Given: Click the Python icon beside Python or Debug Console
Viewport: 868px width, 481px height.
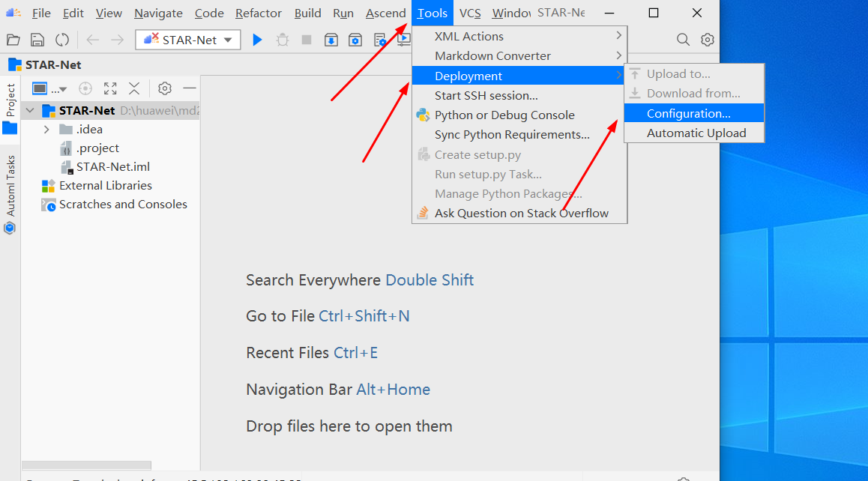Looking at the screenshot, I should pos(423,115).
